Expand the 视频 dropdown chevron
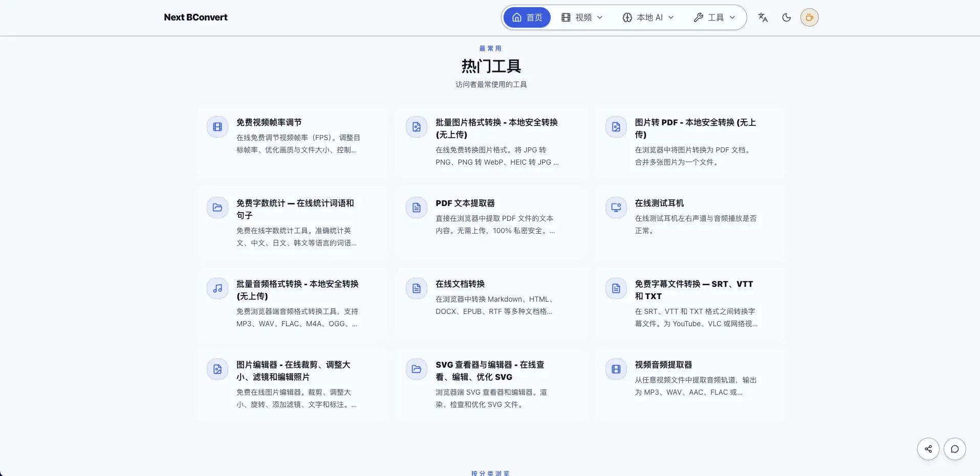 600,17
